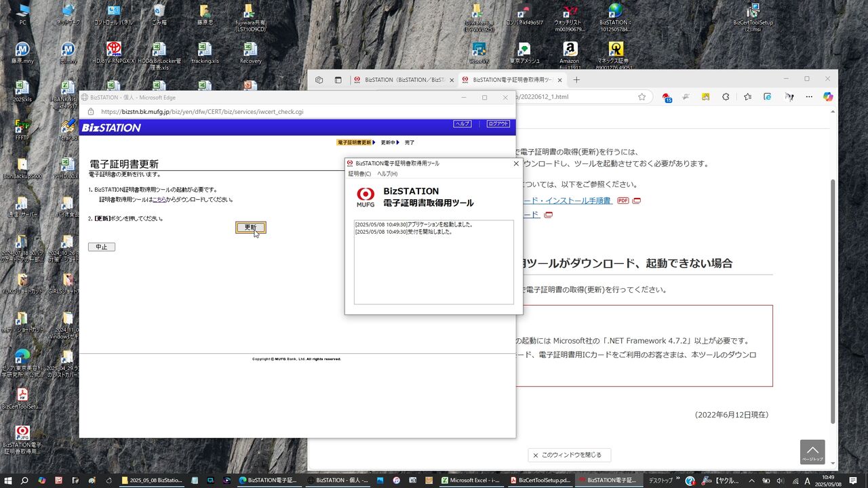868x488 pixels.
Task: Open a new tab in Edge
Action: click(576, 80)
